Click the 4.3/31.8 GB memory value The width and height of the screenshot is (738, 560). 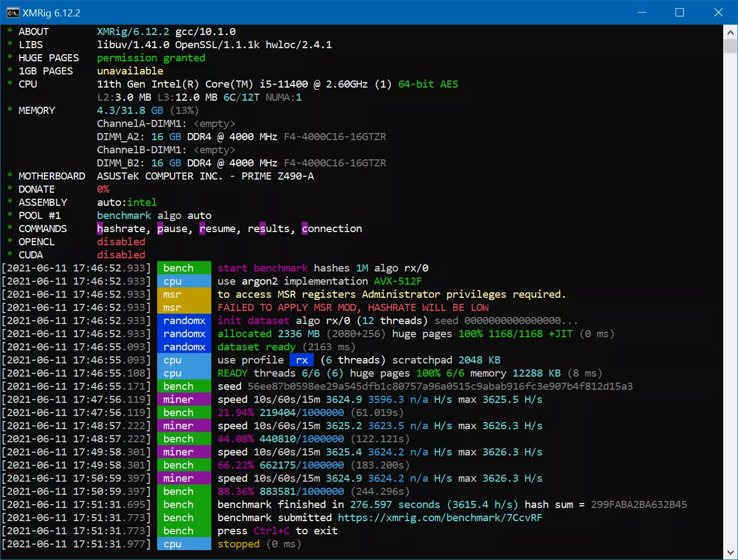[130, 111]
